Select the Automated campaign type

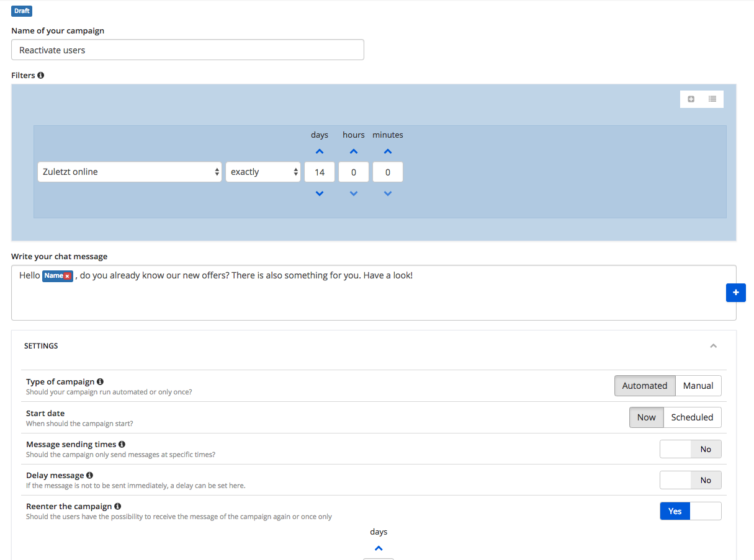click(x=645, y=386)
